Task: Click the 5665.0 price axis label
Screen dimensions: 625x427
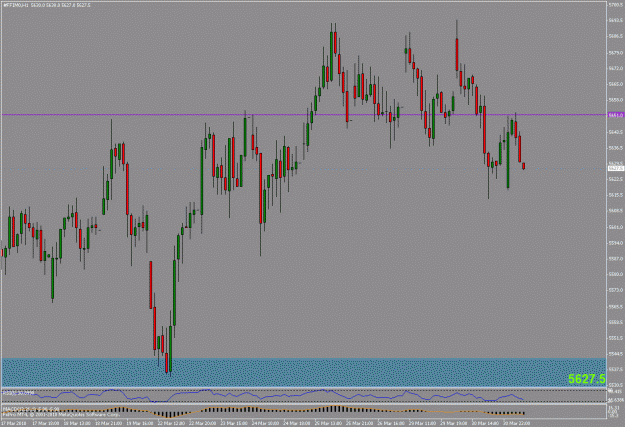Action: [617, 84]
